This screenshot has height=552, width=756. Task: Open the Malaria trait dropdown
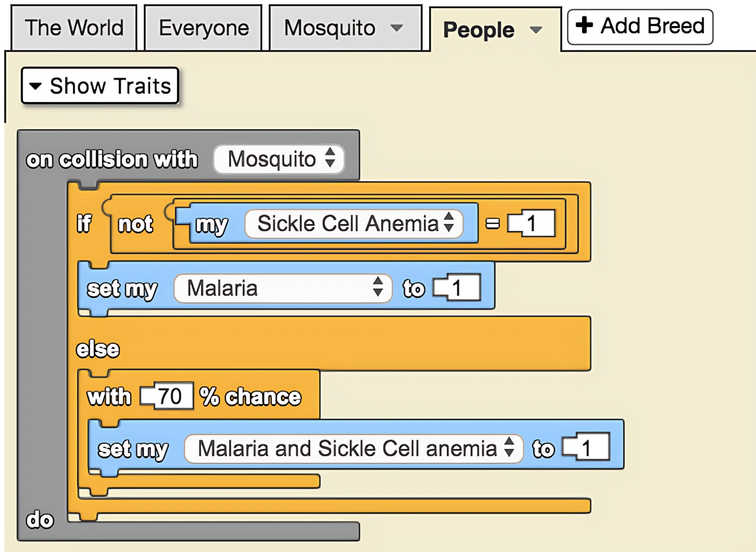pyautogui.click(x=283, y=288)
